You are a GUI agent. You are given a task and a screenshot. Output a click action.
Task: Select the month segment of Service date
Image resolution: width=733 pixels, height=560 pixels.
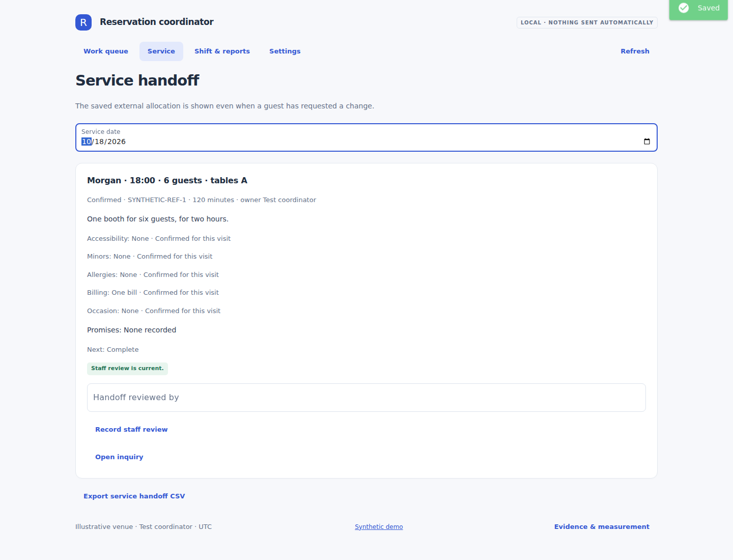pos(87,142)
